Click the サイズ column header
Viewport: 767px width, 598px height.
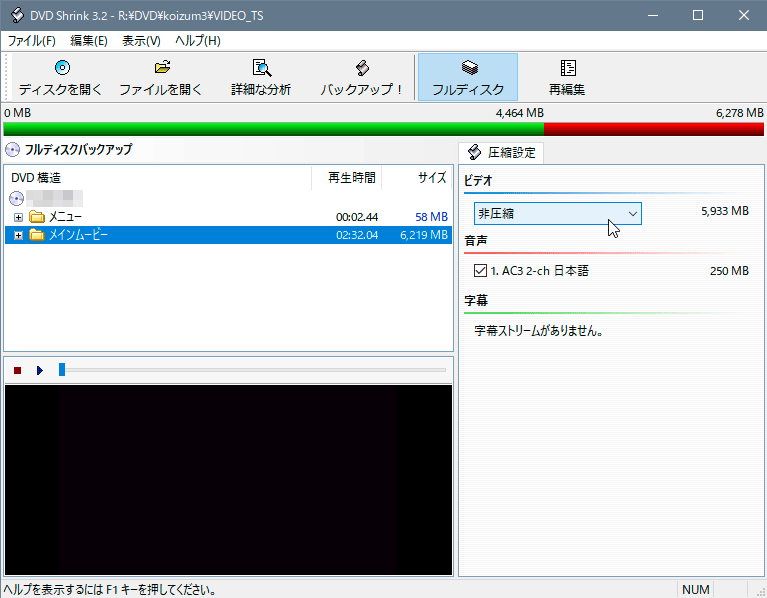tap(417, 177)
